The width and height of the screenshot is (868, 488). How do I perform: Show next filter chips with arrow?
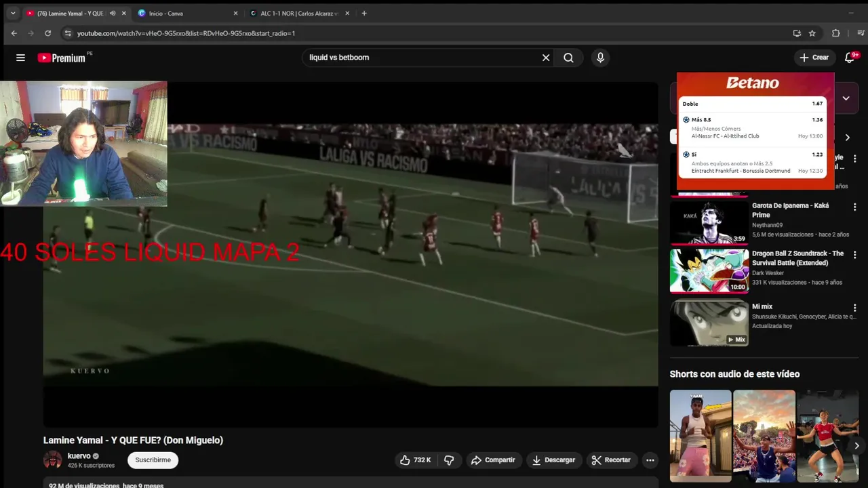pos(847,137)
